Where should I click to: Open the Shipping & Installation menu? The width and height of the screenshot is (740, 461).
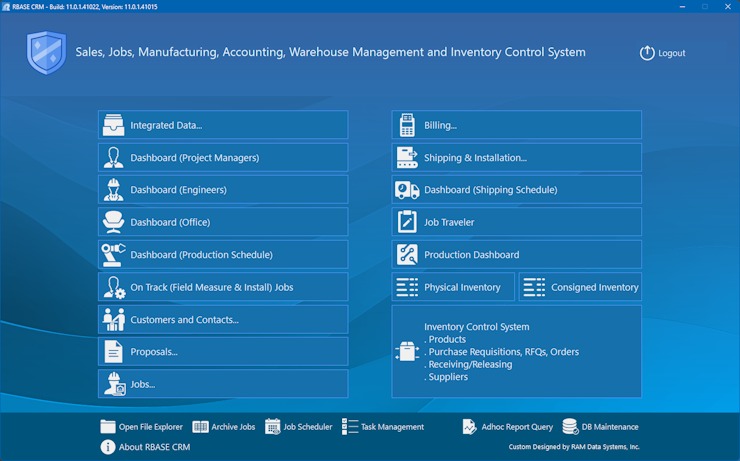pos(516,158)
